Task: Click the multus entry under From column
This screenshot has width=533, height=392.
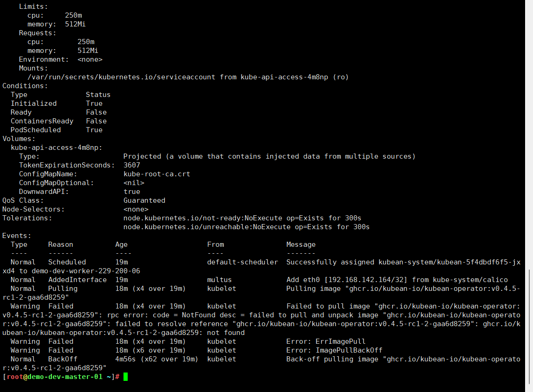Action: 218,279
